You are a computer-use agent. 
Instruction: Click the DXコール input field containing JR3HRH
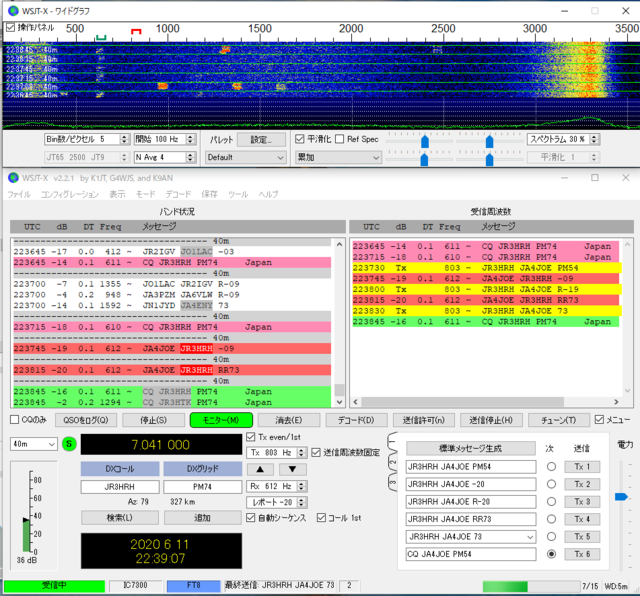pos(120,487)
